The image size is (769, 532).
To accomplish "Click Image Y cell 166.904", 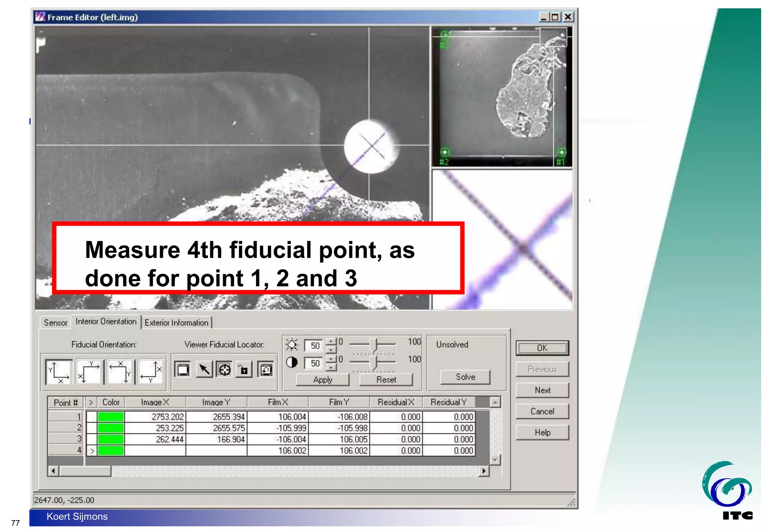I will click(x=216, y=439).
